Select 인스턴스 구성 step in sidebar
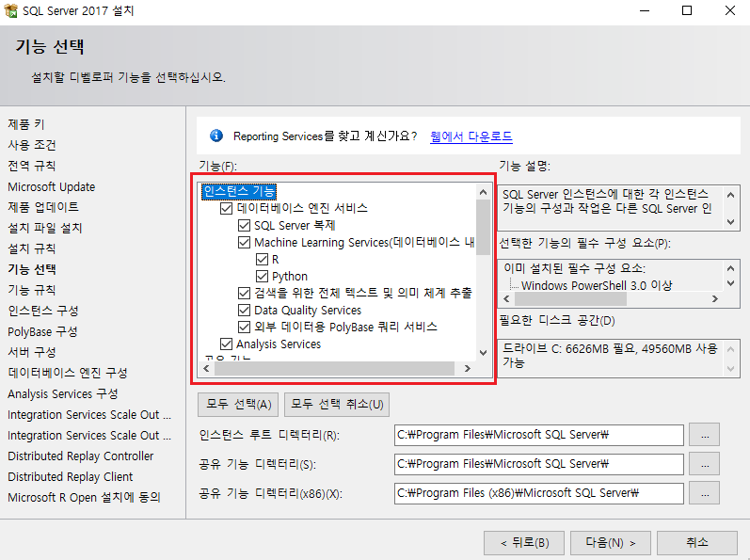Viewport: 750px width, 560px height. [x=43, y=311]
